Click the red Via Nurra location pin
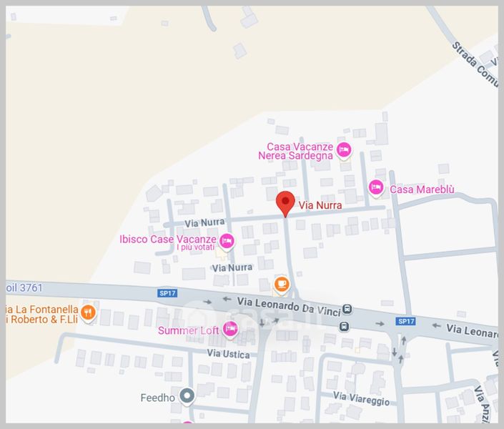This screenshot has height=429, width=504. click(x=285, y=204)
